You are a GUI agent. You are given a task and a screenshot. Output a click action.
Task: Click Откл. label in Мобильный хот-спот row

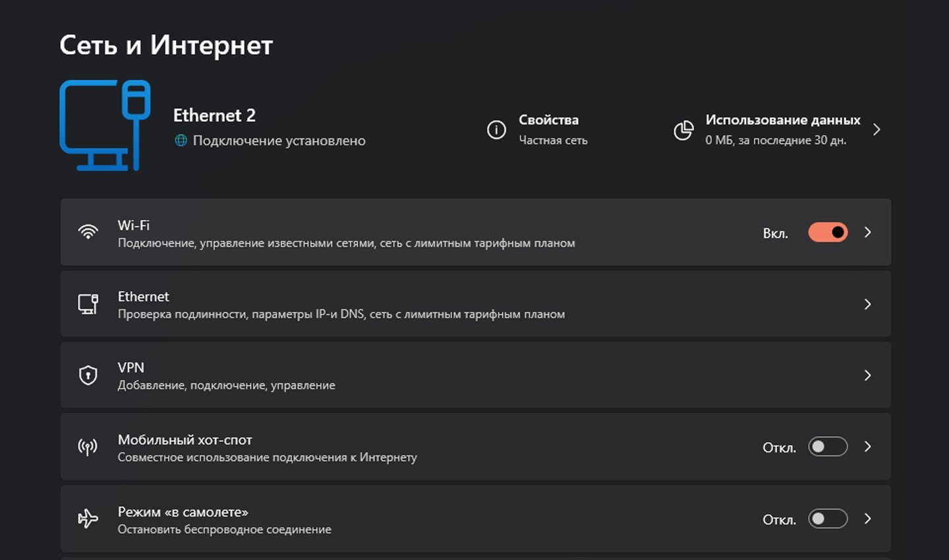coord(780,448)
